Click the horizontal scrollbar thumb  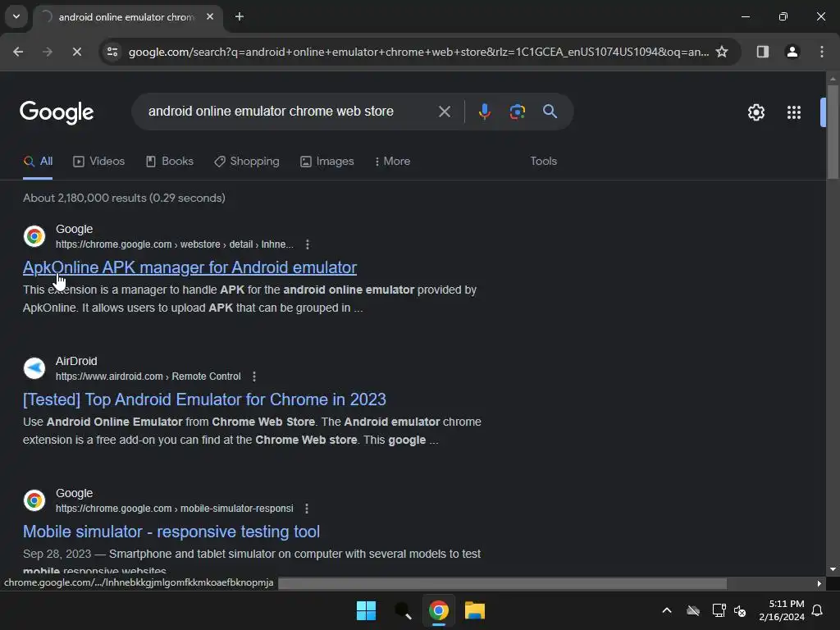click(503, 583)
